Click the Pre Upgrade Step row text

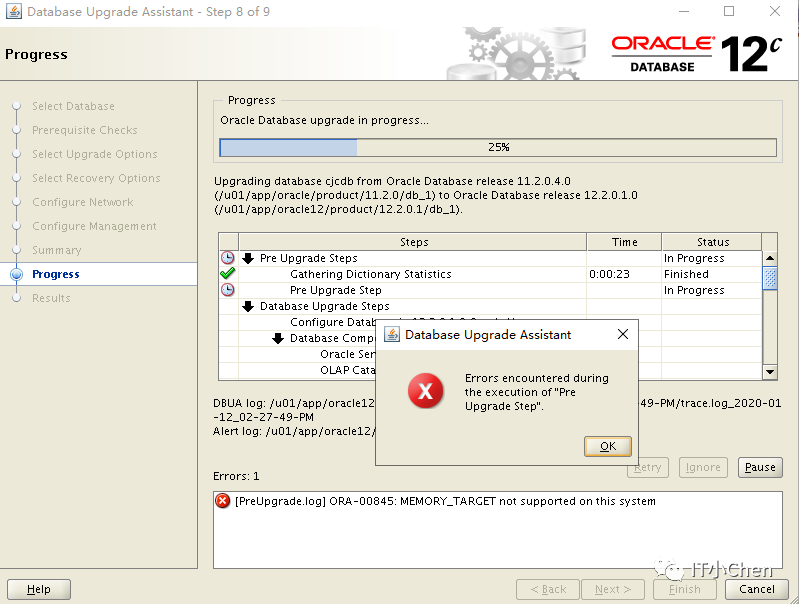pyautogui.click(x=336, y=290)
